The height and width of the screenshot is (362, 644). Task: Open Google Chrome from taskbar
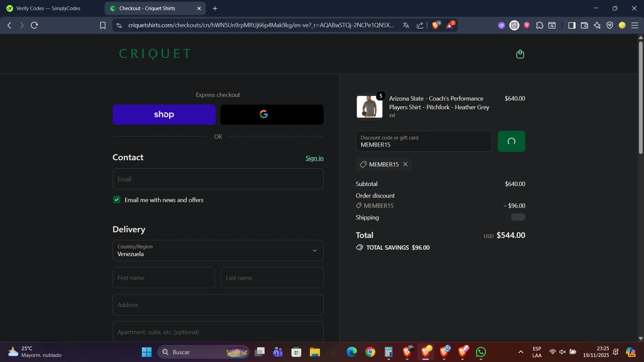[370, 352]
